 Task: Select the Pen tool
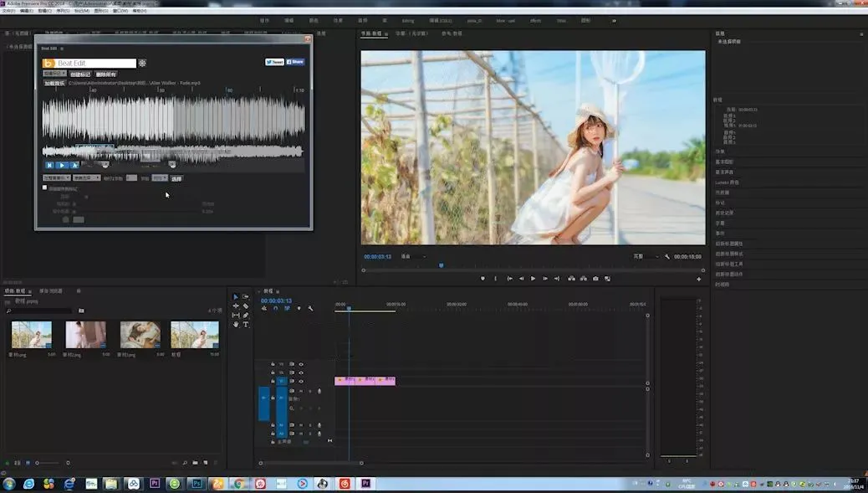tap(246, 316)
